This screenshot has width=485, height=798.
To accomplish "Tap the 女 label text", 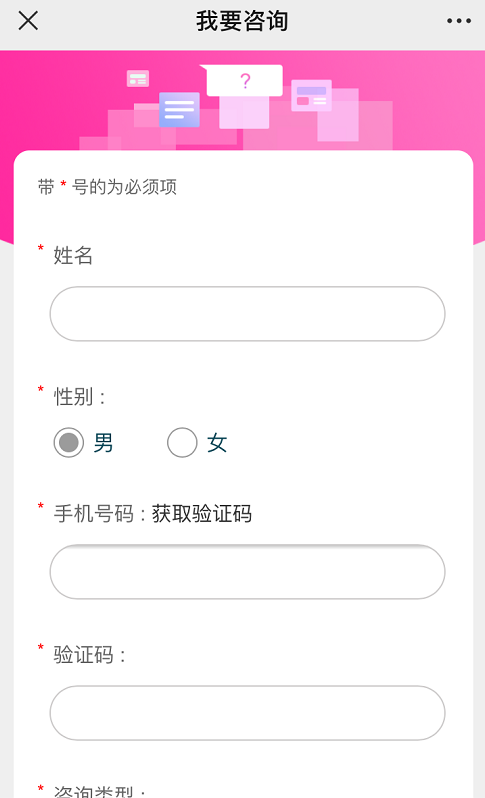I will [217, 443].
